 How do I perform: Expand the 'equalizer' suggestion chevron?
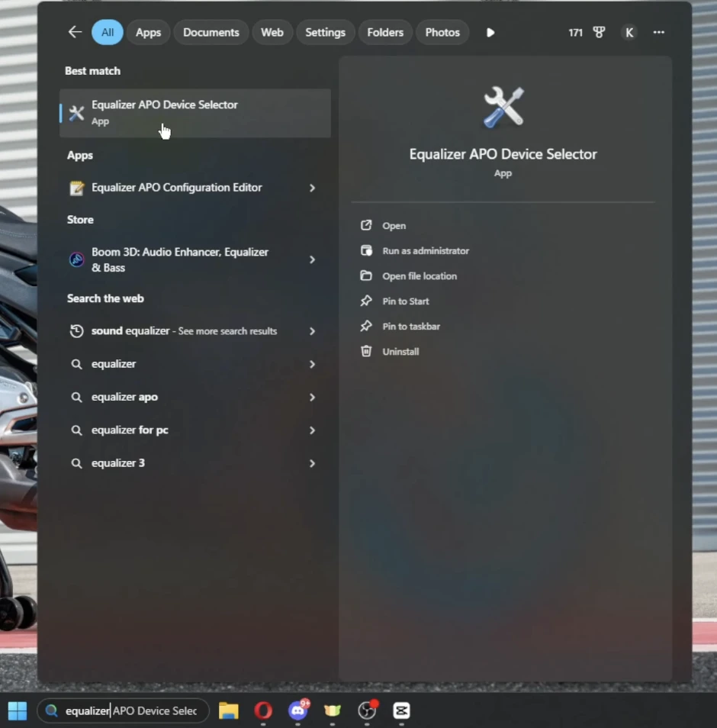(x=312, y=365)
